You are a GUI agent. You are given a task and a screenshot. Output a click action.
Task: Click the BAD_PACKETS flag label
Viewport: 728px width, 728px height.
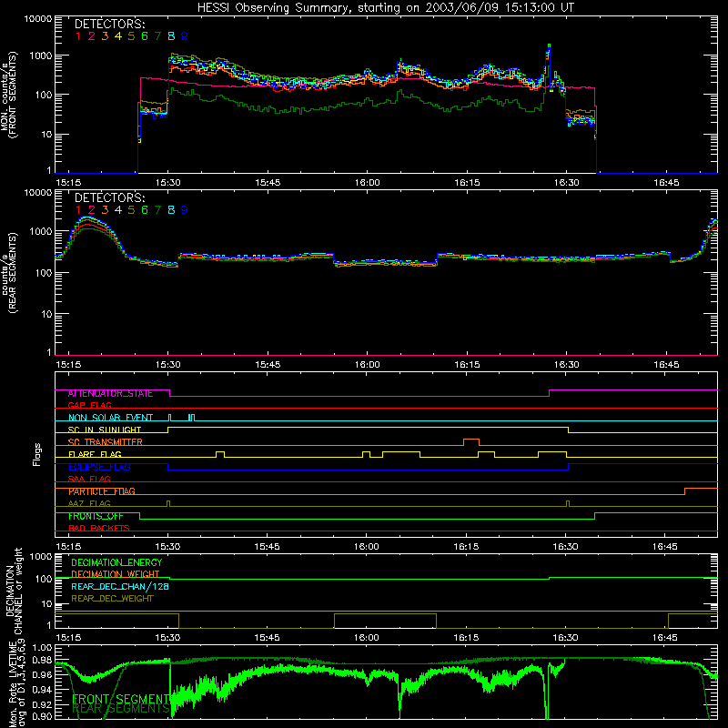point(99,529)
